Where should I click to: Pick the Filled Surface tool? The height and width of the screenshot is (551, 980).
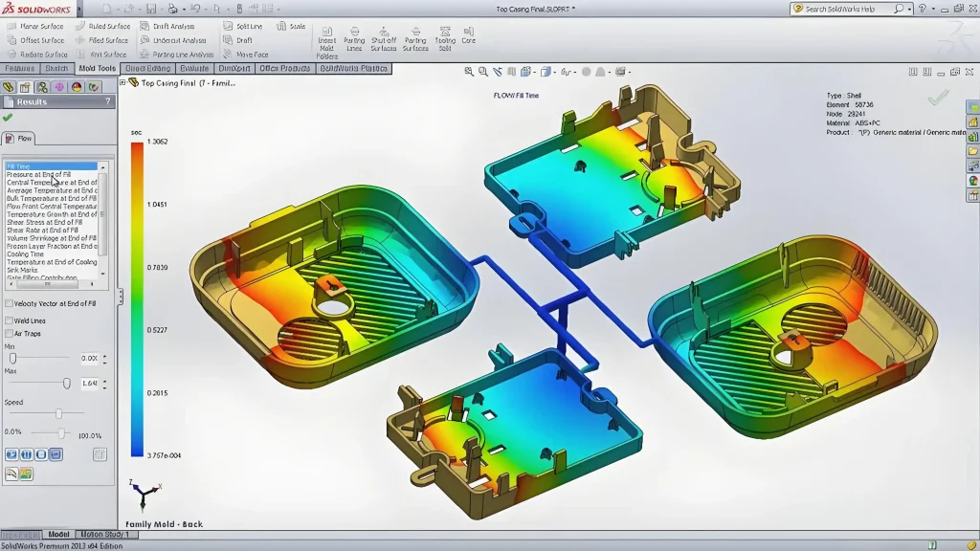(x=101, y=40)
